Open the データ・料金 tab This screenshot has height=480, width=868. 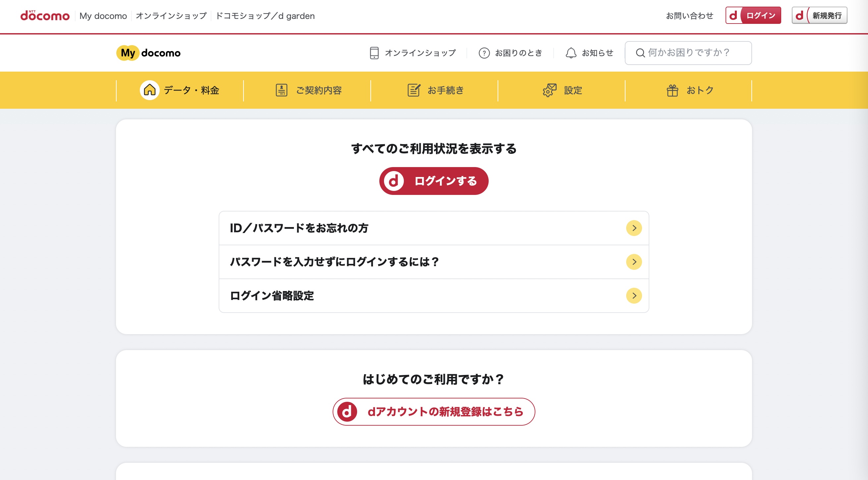(180, 90)
